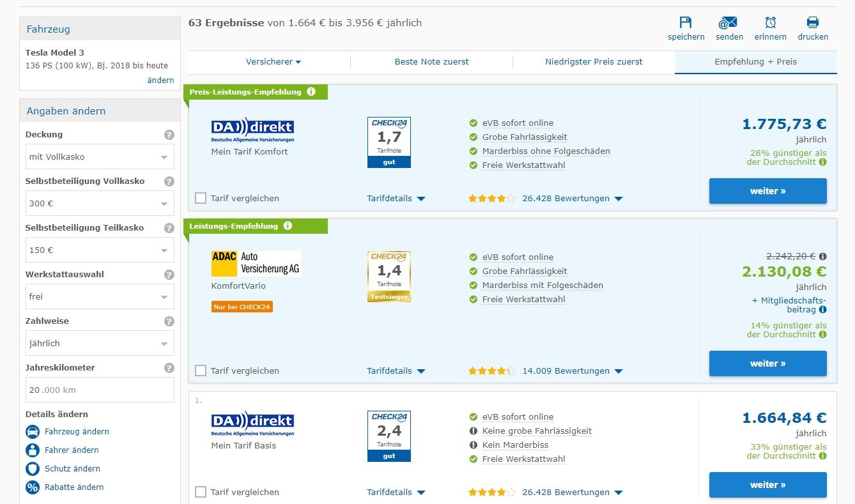Expand 14.009 Bewertungen reviews
Viewport: 855px width, 504px height.
click(x=572, y=370)
